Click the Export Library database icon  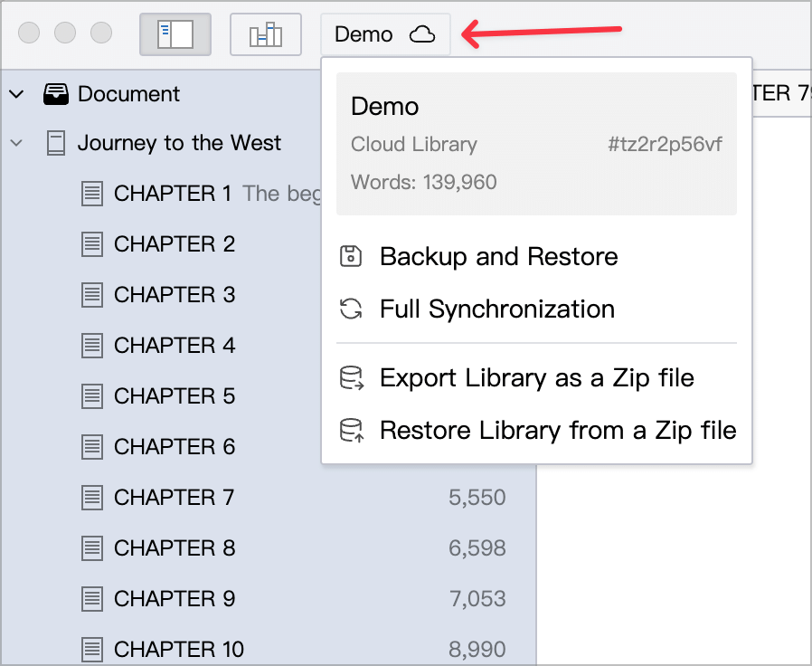pos(352,378)
